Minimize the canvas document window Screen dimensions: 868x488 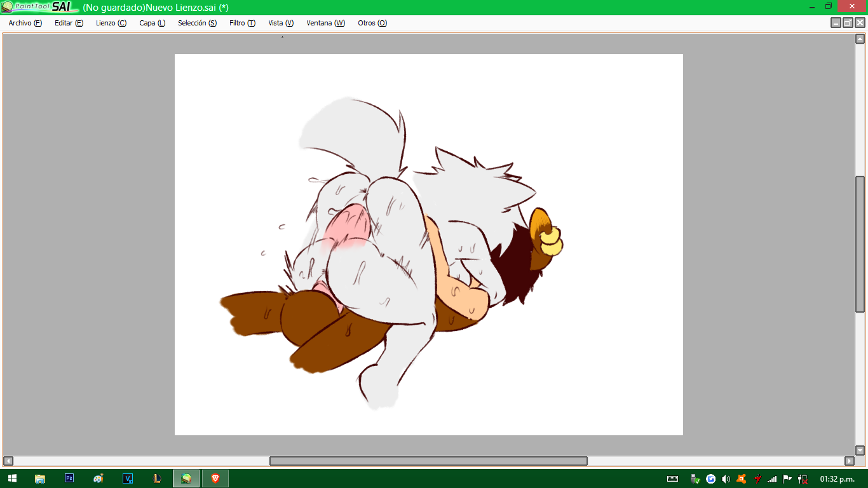836,23
